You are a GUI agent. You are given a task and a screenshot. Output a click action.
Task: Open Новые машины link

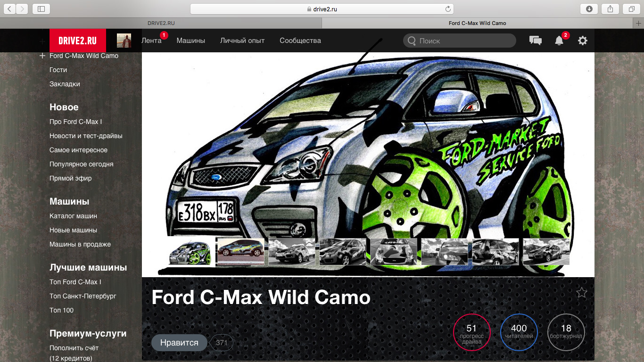(x=74, y=230)
